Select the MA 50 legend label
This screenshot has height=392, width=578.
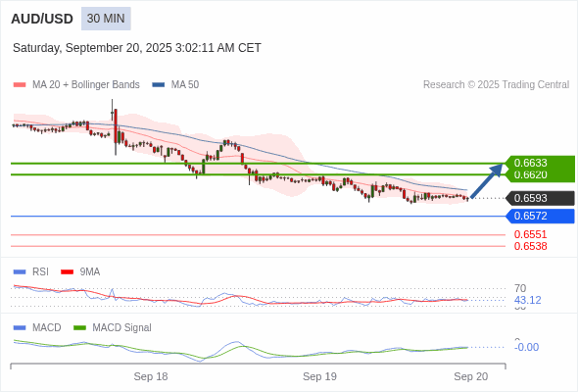coord(185,85)
